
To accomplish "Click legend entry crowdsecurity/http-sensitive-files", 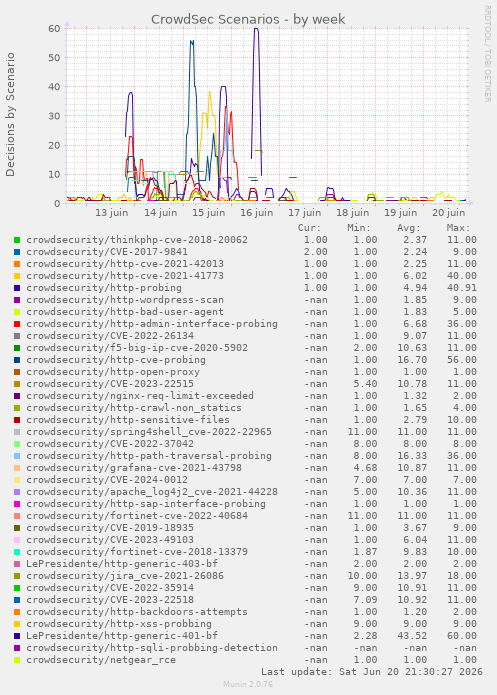I will tap(128, 420).
